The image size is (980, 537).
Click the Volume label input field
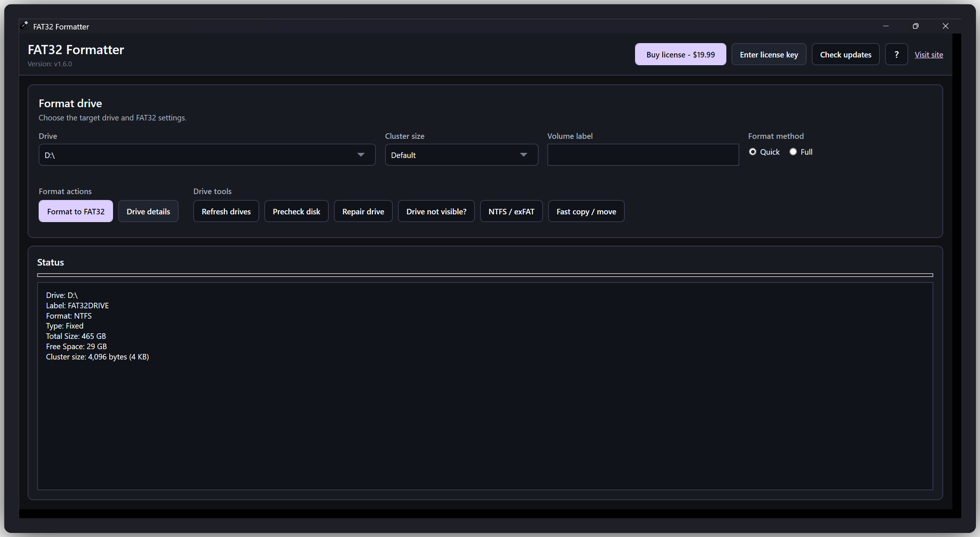click(643, 155)
